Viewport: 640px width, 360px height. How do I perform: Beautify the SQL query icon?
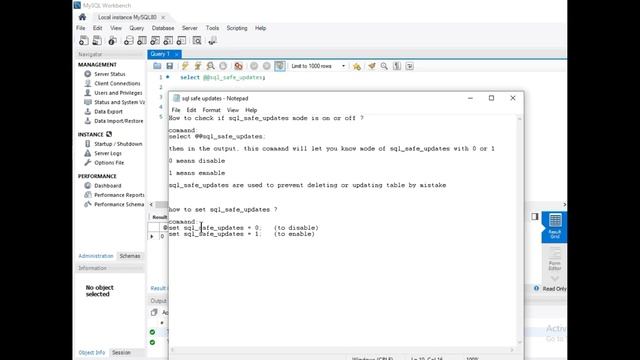pyautogui.click(x=371, y=66)
